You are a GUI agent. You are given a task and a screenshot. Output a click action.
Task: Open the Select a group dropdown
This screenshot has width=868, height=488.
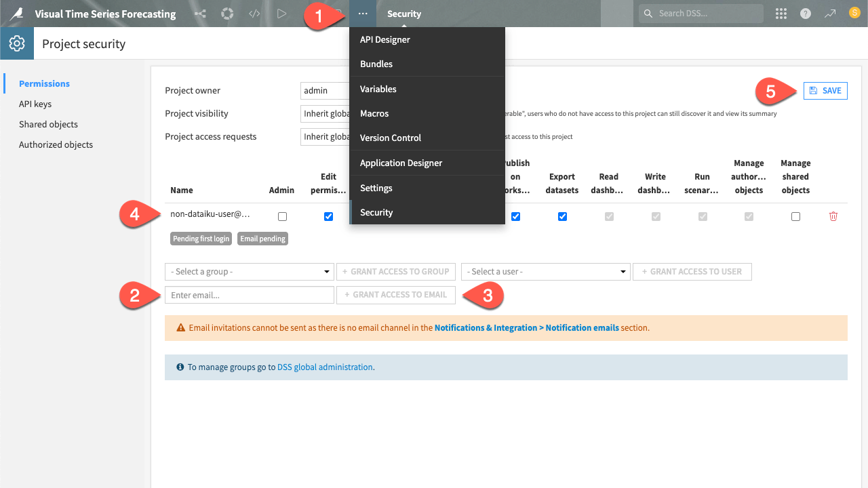click(x=249, y=271)
